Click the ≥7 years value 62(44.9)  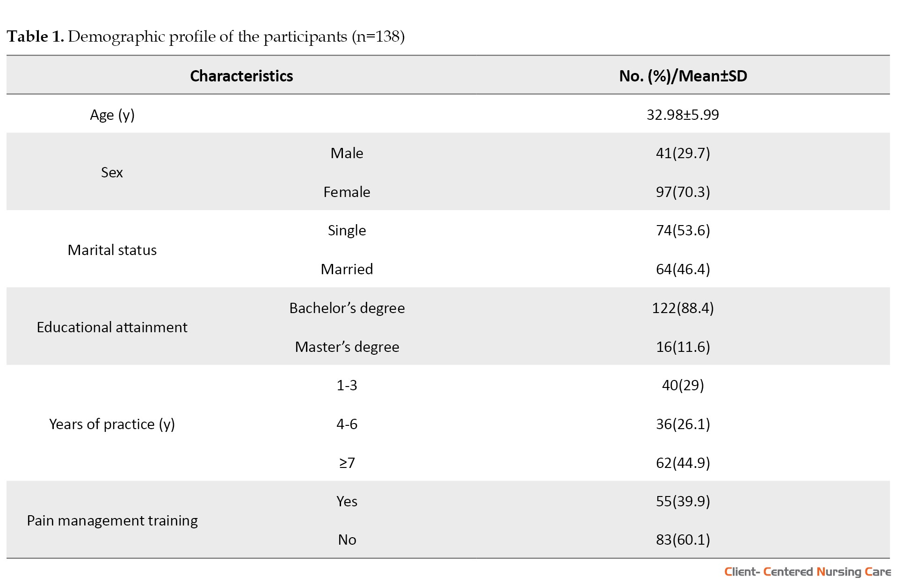pos(683,463)
